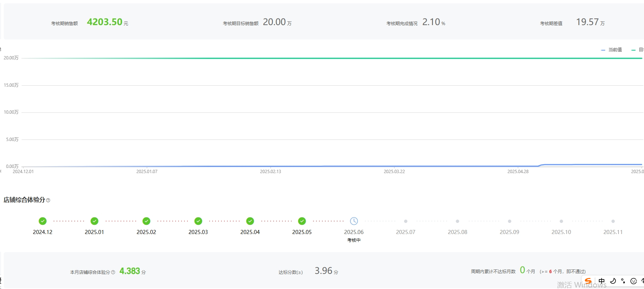The image size is (644, 289).
Task: Click the clock icon for 2025.06
Action: (x=354, y=221)
